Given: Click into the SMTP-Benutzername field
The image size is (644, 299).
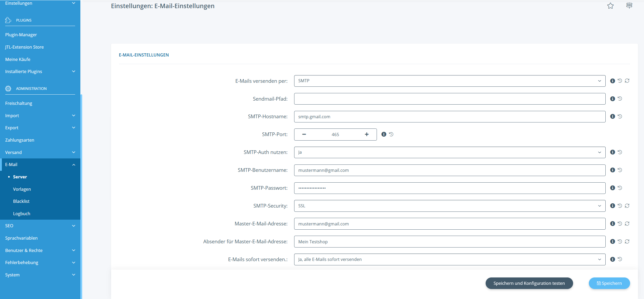Looking at the screenshot, I should (449, 170).
